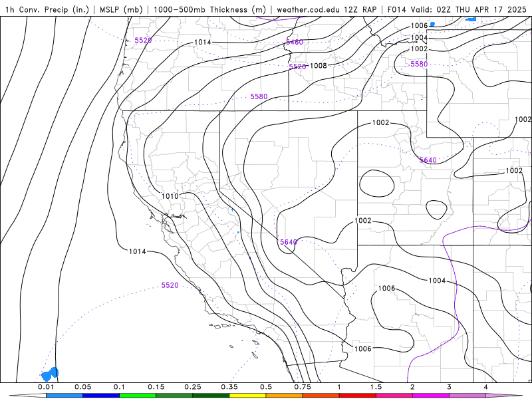Click the '4' legend value
The width and height of the screenshot is (532, 399).
click(486, 387)
